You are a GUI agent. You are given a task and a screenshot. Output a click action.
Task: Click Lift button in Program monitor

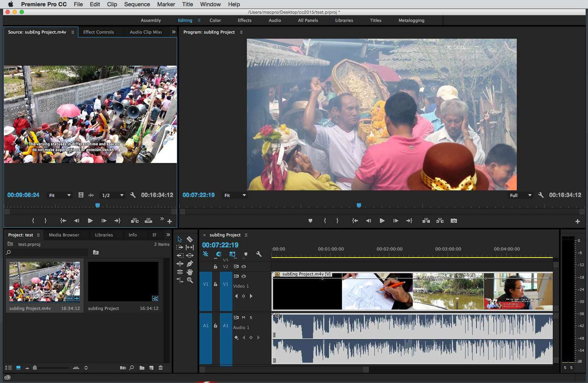[426, 221]
